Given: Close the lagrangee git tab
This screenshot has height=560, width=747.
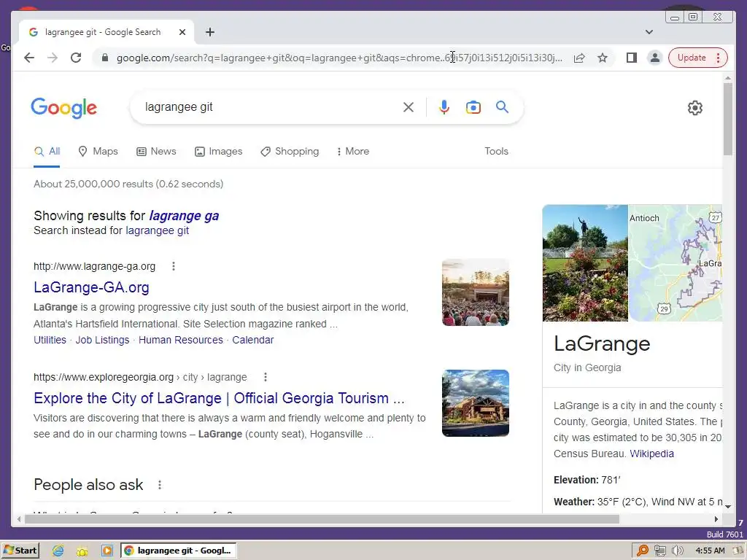Looking at the screenshot, I should click(x=182, y=32).
